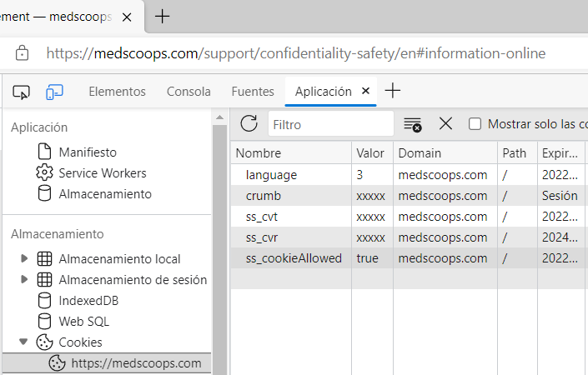Click the Filtro input field

coord(331,124)
